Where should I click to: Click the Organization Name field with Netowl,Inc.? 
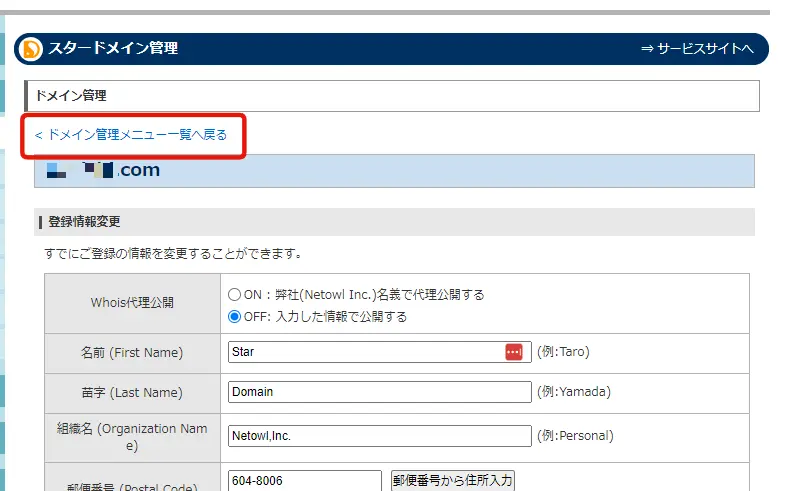(x=379, y=436)
